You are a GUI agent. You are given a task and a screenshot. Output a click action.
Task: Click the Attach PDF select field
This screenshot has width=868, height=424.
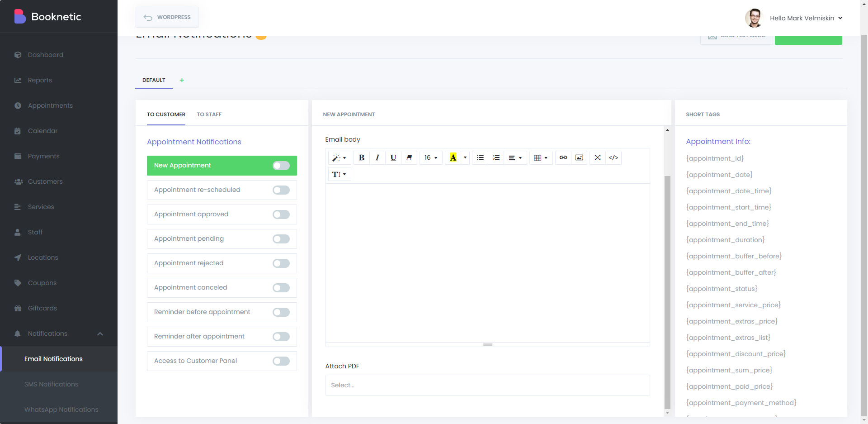[487, 385]
